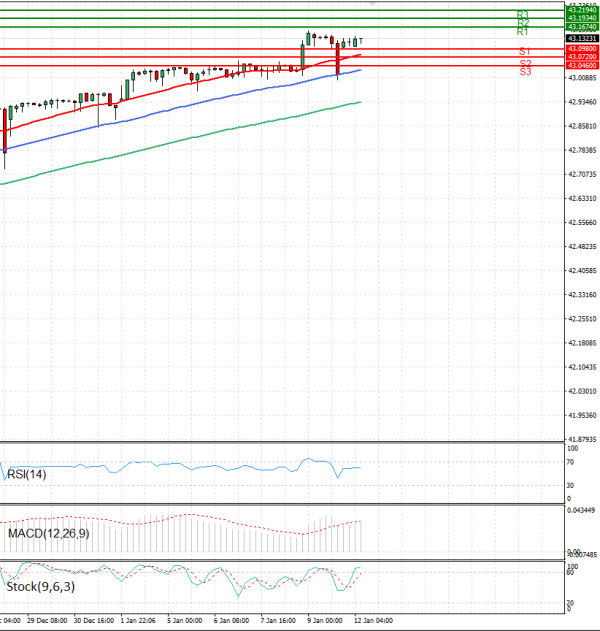Select the R2 resistance line label
The image size is (600, 631).
click(523, 23)
